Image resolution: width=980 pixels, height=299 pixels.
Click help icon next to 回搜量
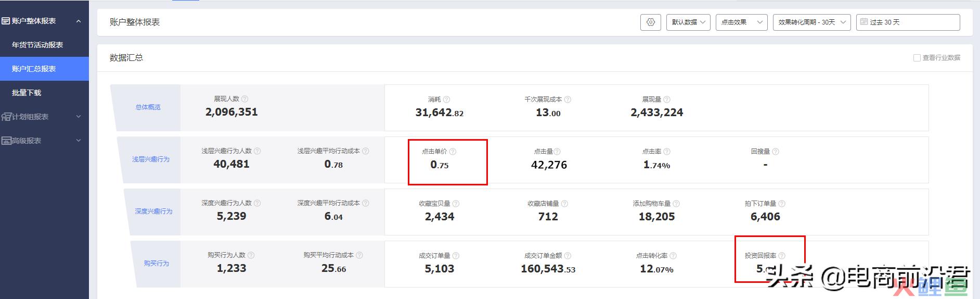tap(776, 152)
